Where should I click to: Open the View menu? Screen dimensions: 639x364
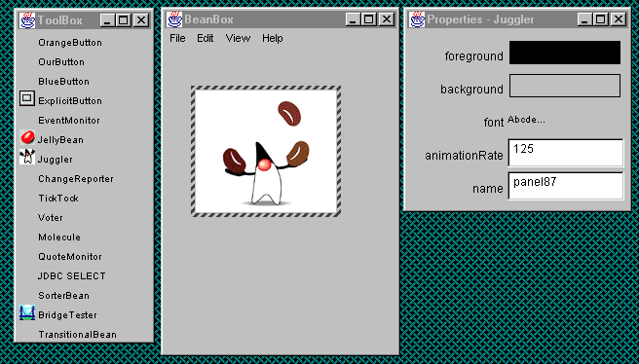[x=238, y=38]
